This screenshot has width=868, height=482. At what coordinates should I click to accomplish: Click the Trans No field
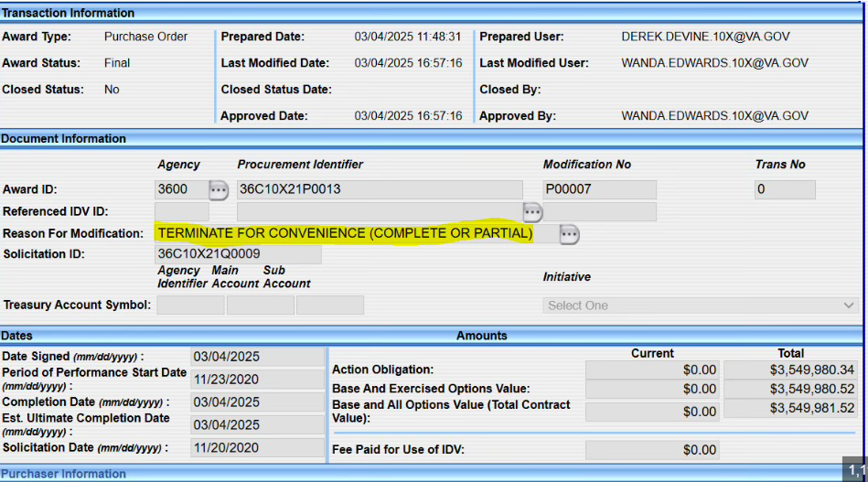(784, 190)
